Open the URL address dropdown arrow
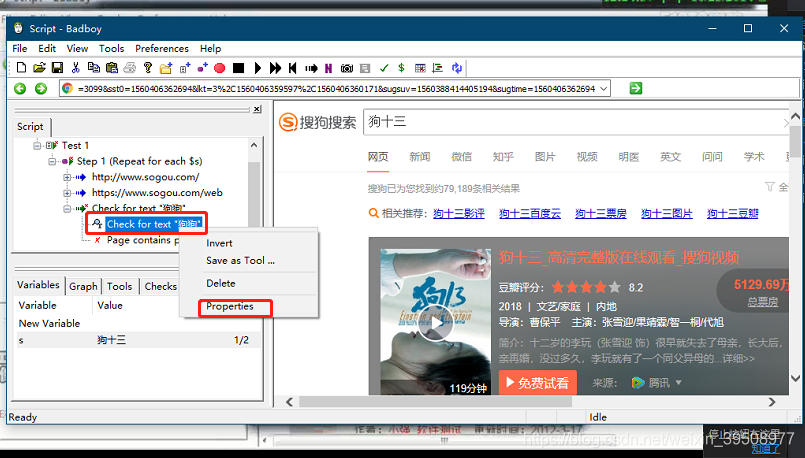The width and height of the screenshot is (805, 458). coord(604,89)
